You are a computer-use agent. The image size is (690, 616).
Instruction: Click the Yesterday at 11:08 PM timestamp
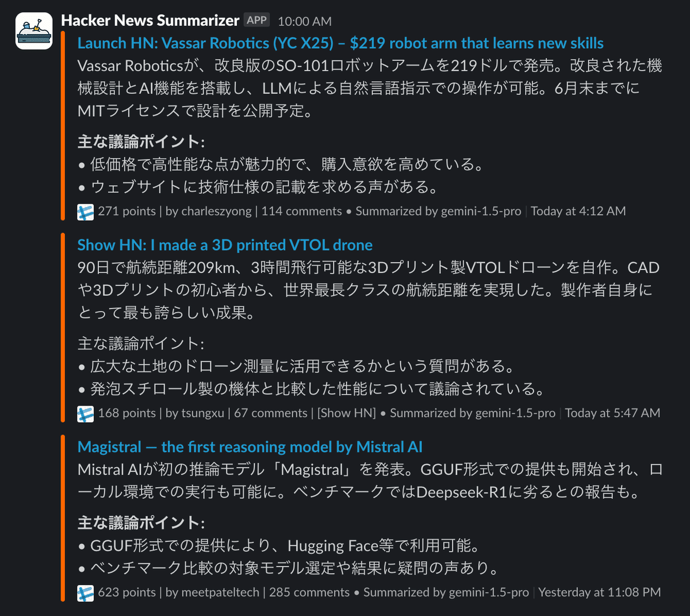599,592
